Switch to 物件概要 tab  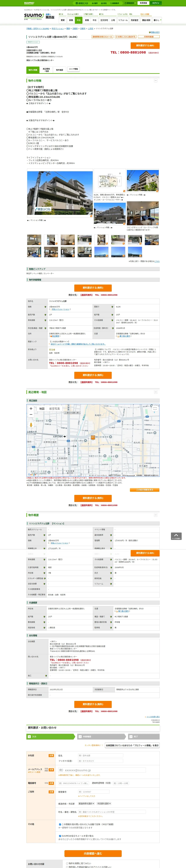[x=59, y=70]
